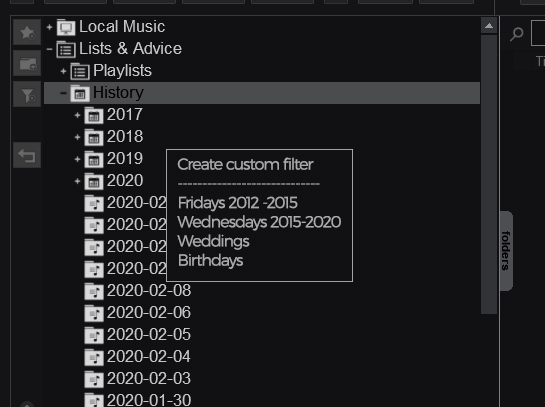The height and width of the screenshot is (407, 545).
Task: Click the virtual folder icon in sidebar
Action: click(27, 63)
